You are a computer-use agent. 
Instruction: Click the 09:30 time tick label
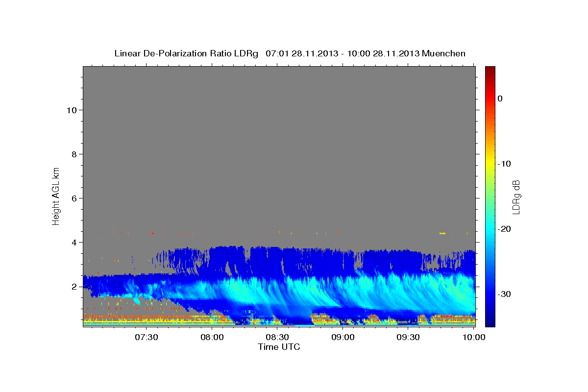[409, 337]
